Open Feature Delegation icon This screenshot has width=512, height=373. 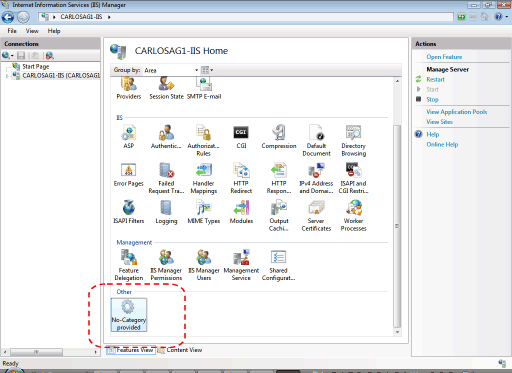point(129,265)
